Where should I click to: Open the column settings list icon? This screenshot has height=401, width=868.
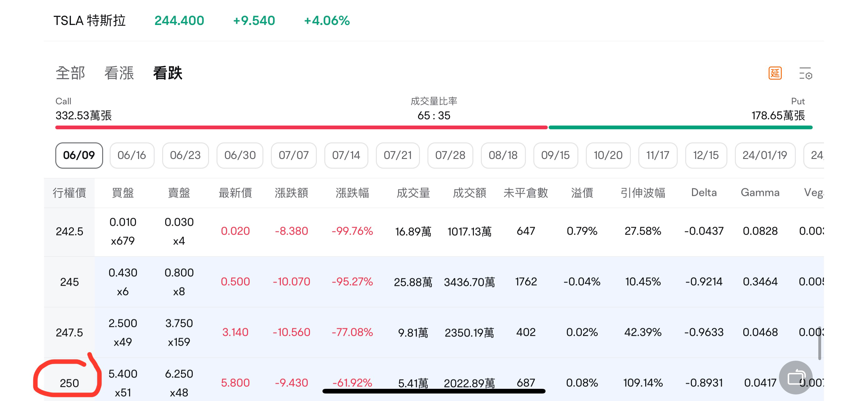click(x=805, y=73)
